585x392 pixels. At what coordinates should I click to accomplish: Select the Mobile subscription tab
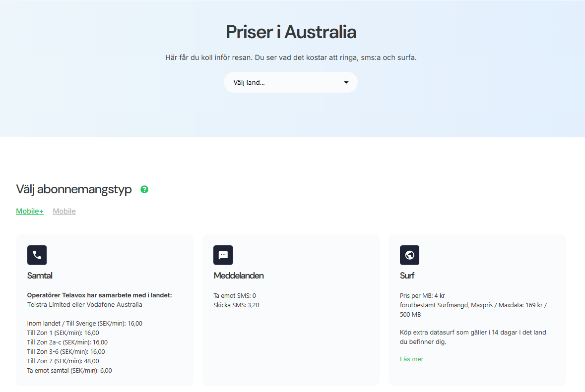click(64, 211)
